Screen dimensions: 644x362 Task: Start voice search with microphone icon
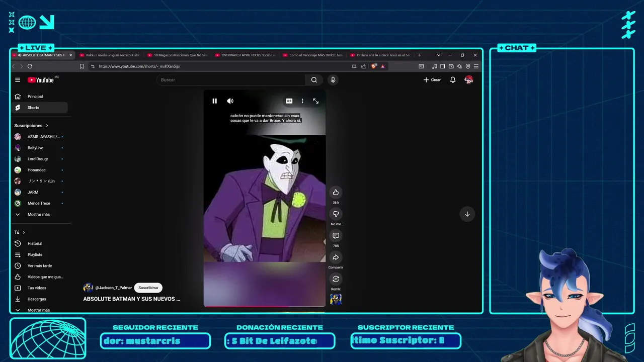(333, 80)
